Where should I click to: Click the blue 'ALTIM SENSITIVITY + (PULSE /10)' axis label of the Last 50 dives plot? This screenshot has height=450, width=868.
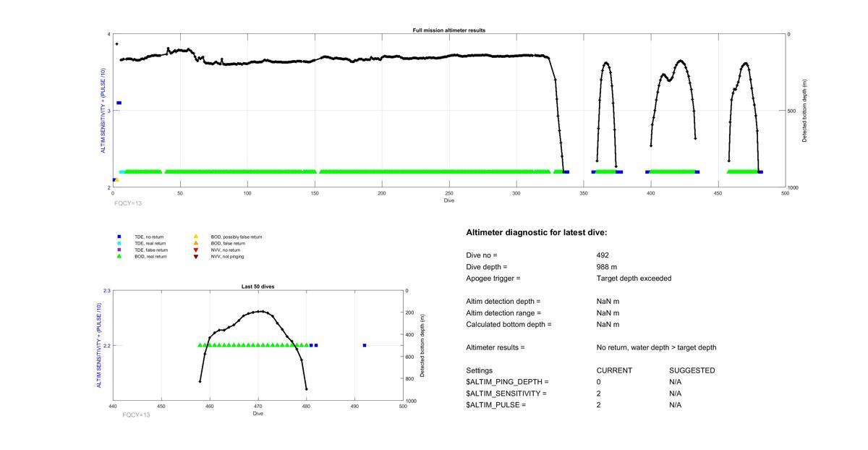tap(98, 346)
